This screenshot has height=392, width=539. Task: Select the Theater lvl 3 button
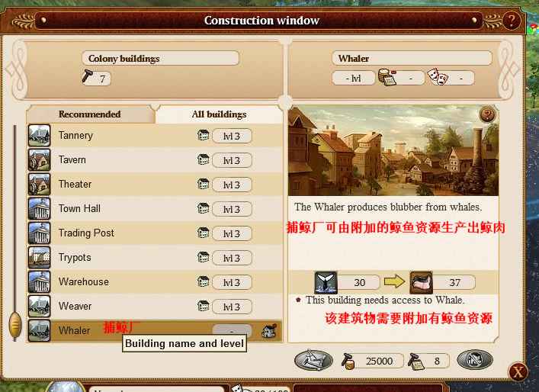[x=232, y=185]
